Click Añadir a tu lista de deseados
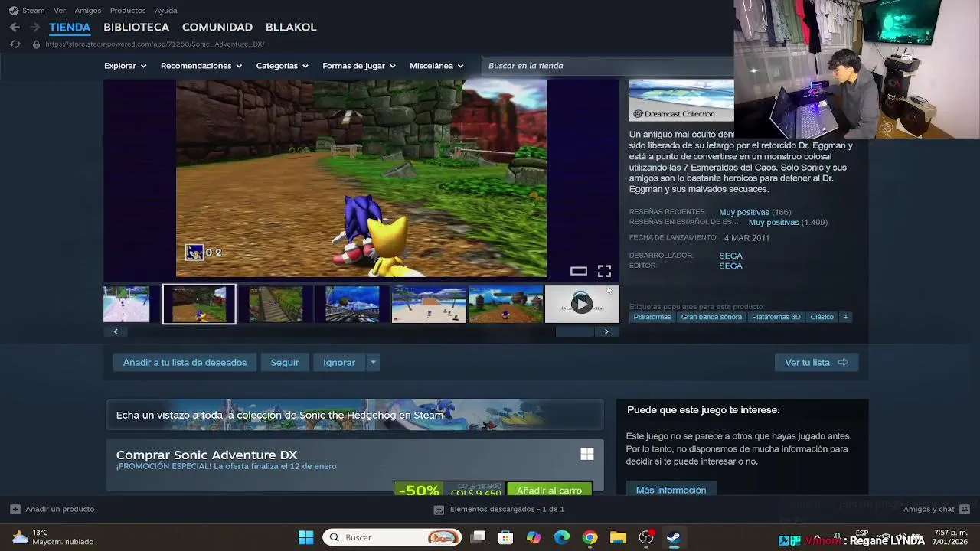Screen dimensions: 980x551 [185, 362]
